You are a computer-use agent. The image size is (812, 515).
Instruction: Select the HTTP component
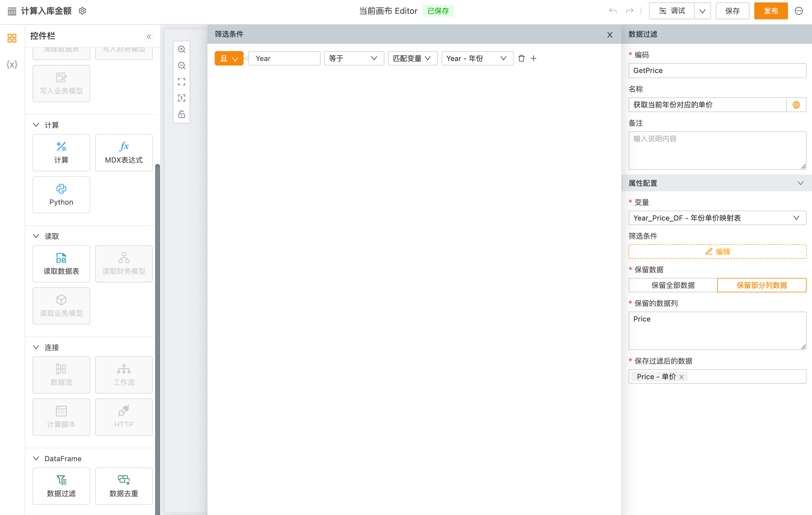(x=124, y=417)
